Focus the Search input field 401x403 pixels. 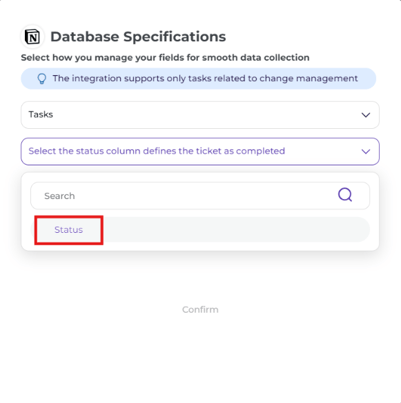coord(200,196)
